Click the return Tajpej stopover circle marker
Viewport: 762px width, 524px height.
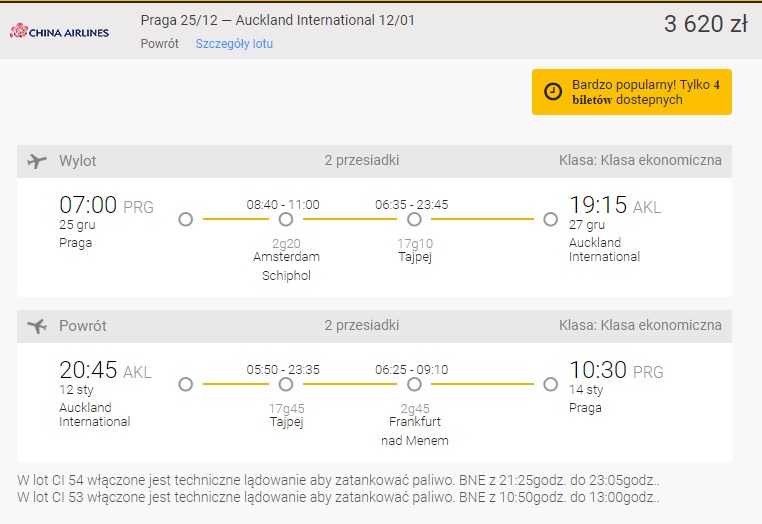click(x=286, y=384)
